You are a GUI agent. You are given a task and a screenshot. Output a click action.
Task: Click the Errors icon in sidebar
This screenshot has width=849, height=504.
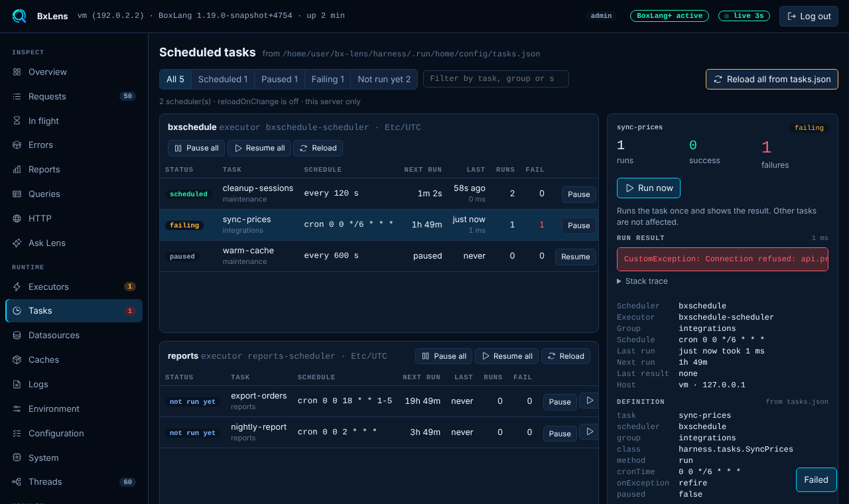click(x=17, y=145)
